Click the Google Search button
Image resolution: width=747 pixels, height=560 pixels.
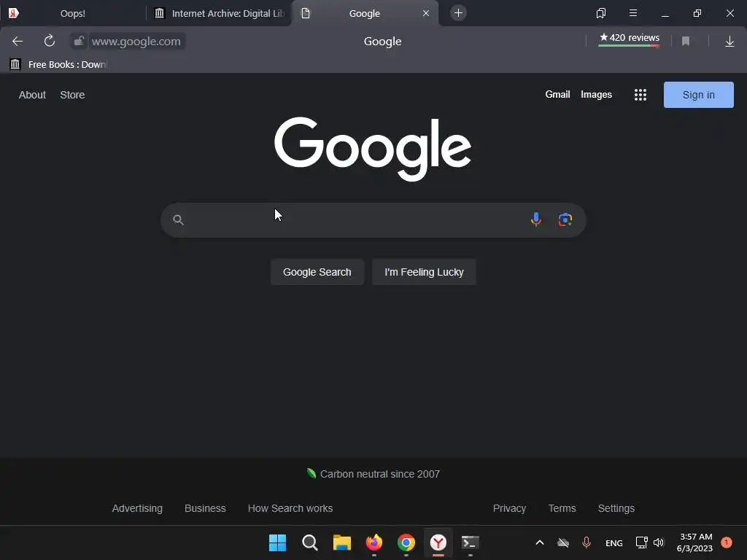point(317,272)
